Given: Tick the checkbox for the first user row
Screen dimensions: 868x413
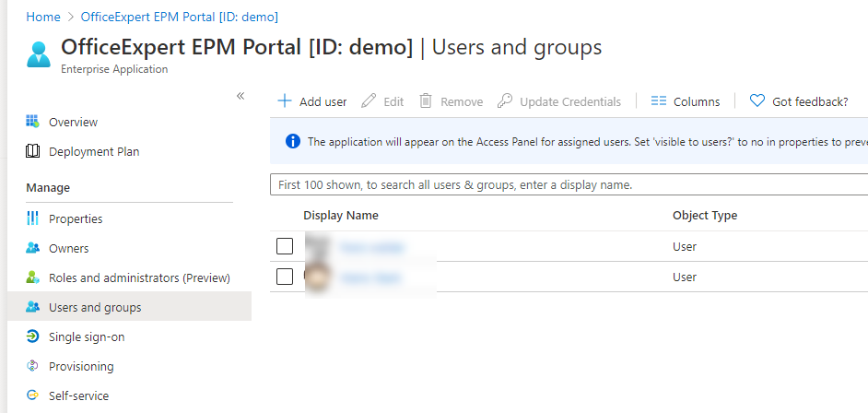Looking at the screenshot, I should [x=285, y=246].
